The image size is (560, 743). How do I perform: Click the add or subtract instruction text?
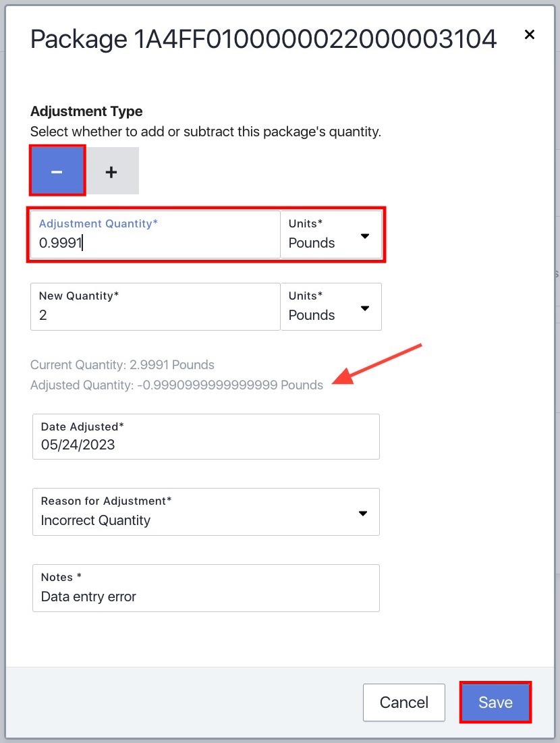(206, 132)
